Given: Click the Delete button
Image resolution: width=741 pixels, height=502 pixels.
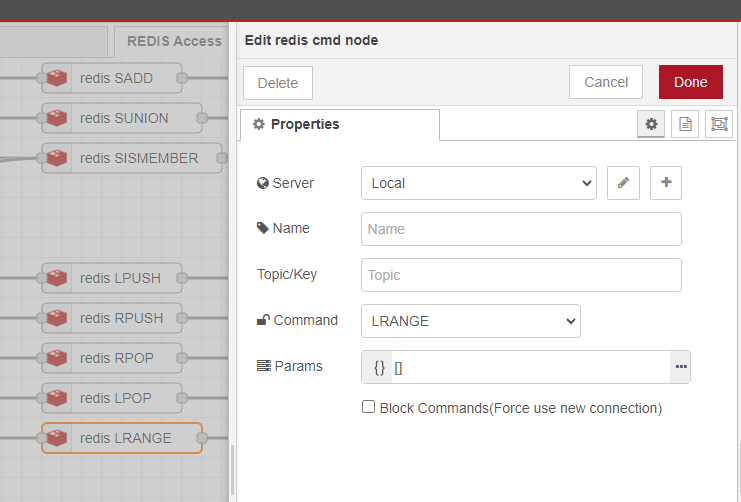Looking at the screenshot, I should (278, 83).
